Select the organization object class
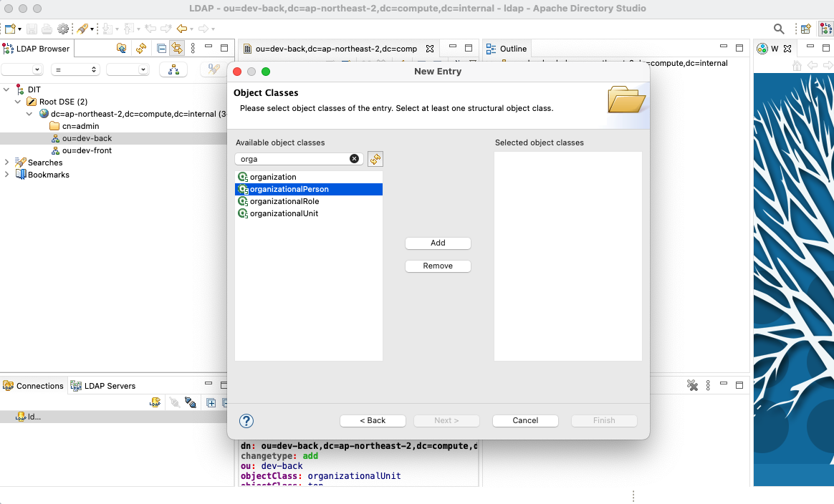 309,177
